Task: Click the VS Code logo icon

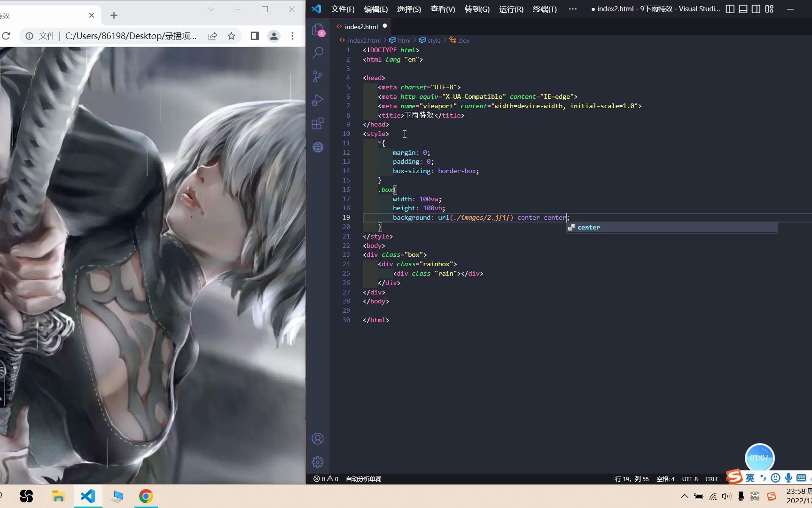Action: pos(316,9)
